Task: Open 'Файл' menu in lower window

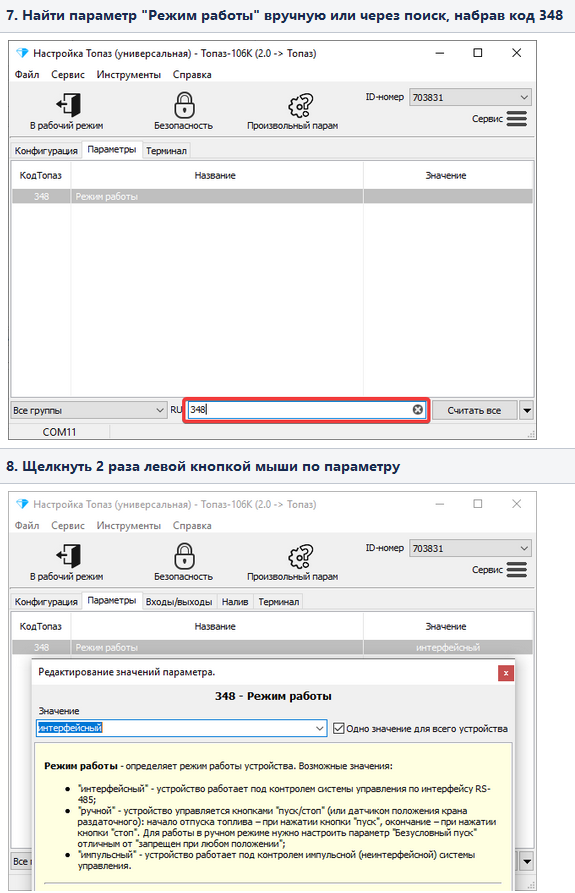Action: pos(27,526)
